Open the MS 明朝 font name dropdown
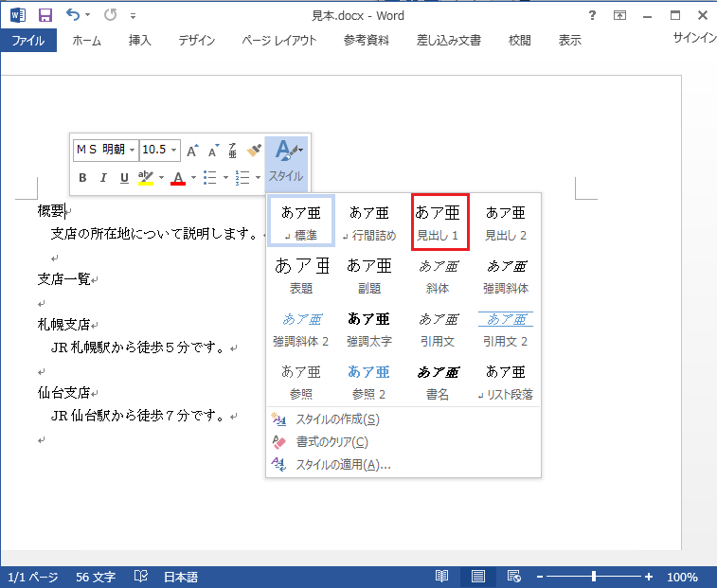 132,150
